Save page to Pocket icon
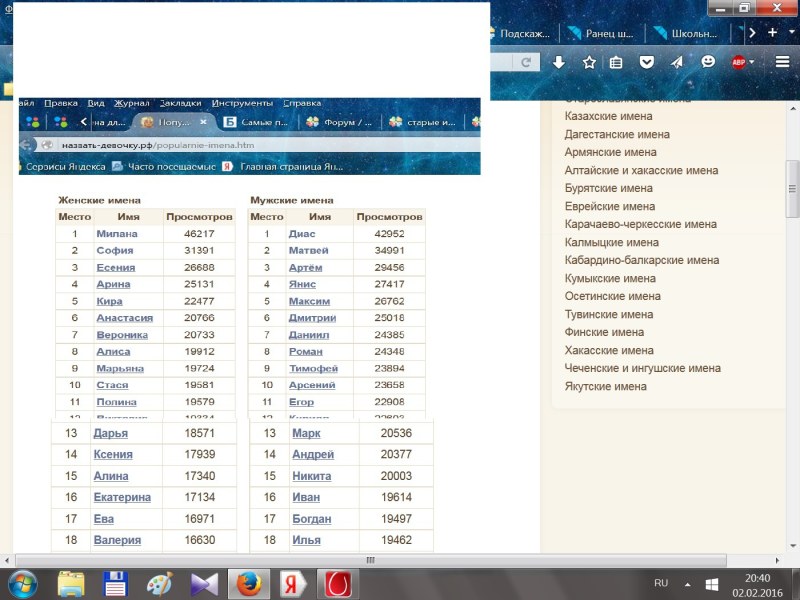Image resolution: width=800 pixels, height=600 pixels. click(x=647, y=62)
